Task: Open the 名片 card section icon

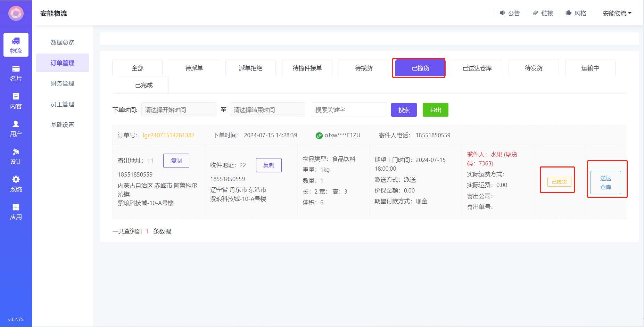Action: [x=16, y=69]
